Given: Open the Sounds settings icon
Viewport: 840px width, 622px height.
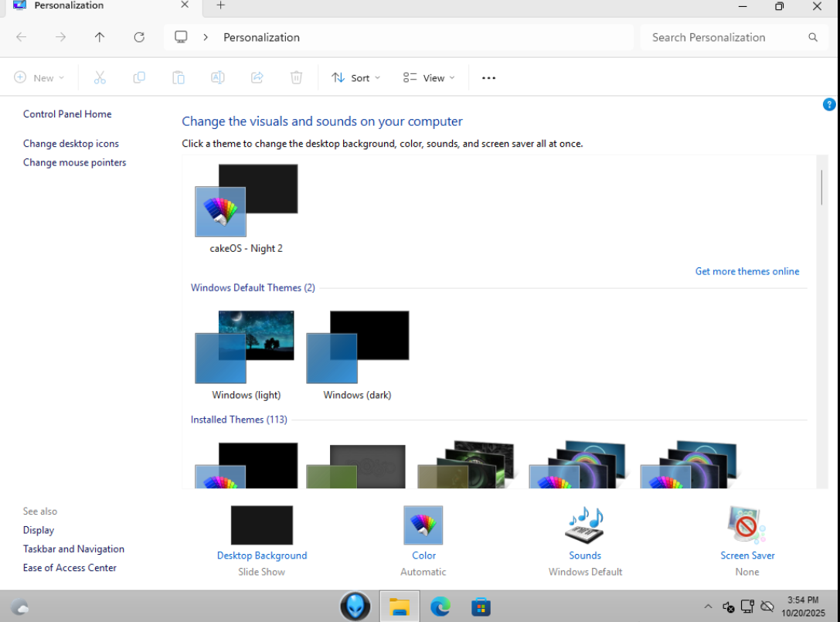Looking at the screenshot, I should [585, 525].
